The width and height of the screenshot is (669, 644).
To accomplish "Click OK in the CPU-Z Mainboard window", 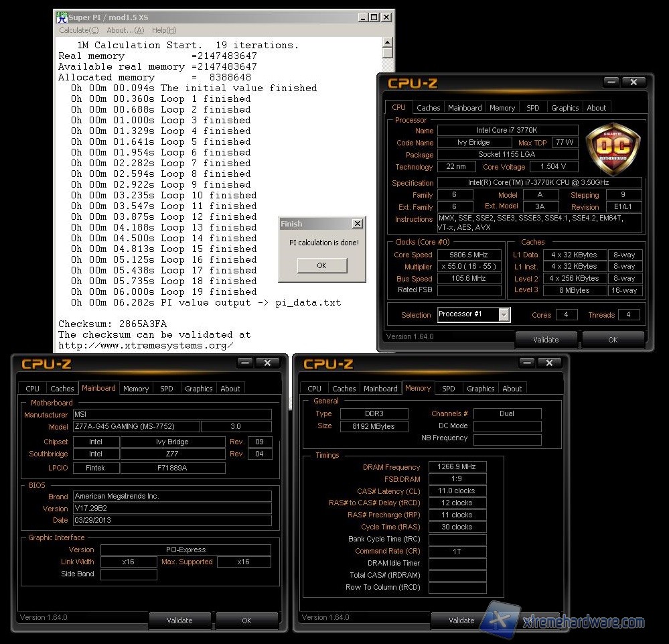I will click(246, 621).
